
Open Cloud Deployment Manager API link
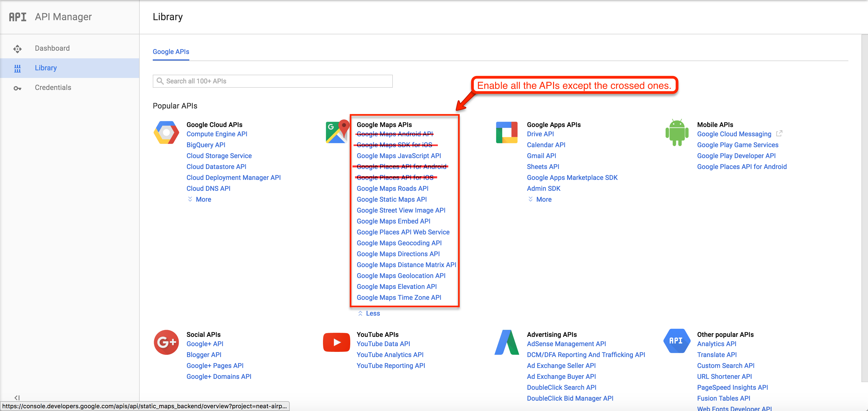coord(234,177)
